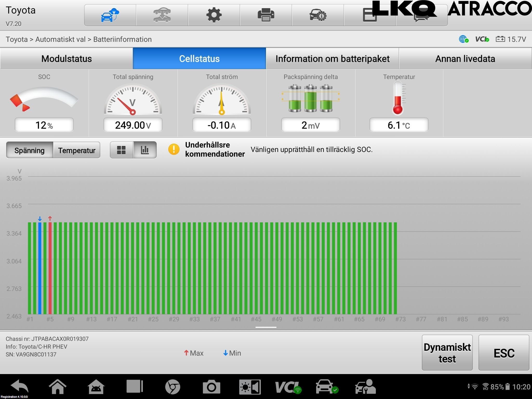Click the Packspänning delta battery graphic

310,98
